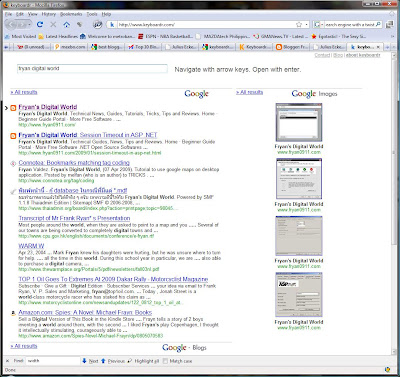Image resolution: width=400 pixels, height=377 pixels.
Task: Open the fourth image thumbnail showing ASP.net
Action: click(299, 295)
